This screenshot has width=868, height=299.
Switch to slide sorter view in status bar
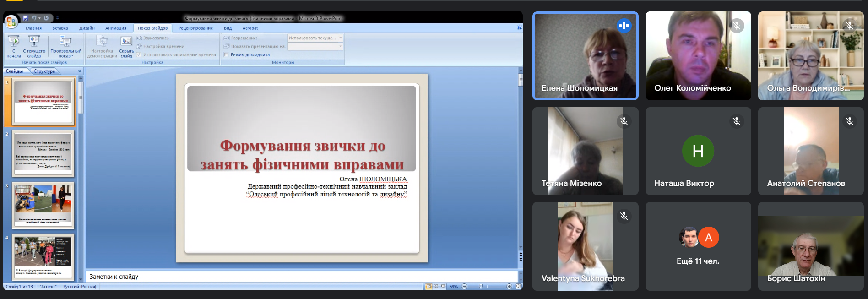[436, 287]
